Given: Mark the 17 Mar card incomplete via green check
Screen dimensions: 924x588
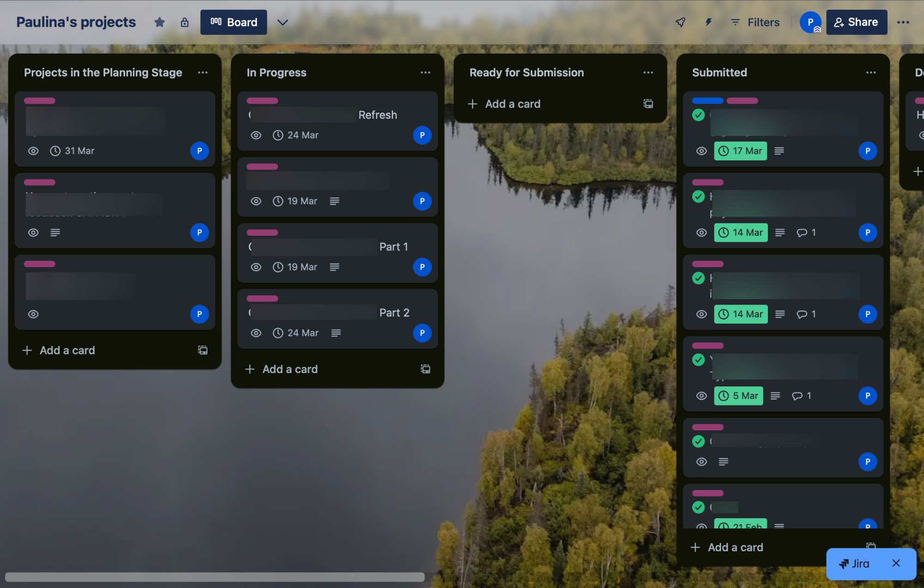Looking at the screenshot, I should coord(699,115).
